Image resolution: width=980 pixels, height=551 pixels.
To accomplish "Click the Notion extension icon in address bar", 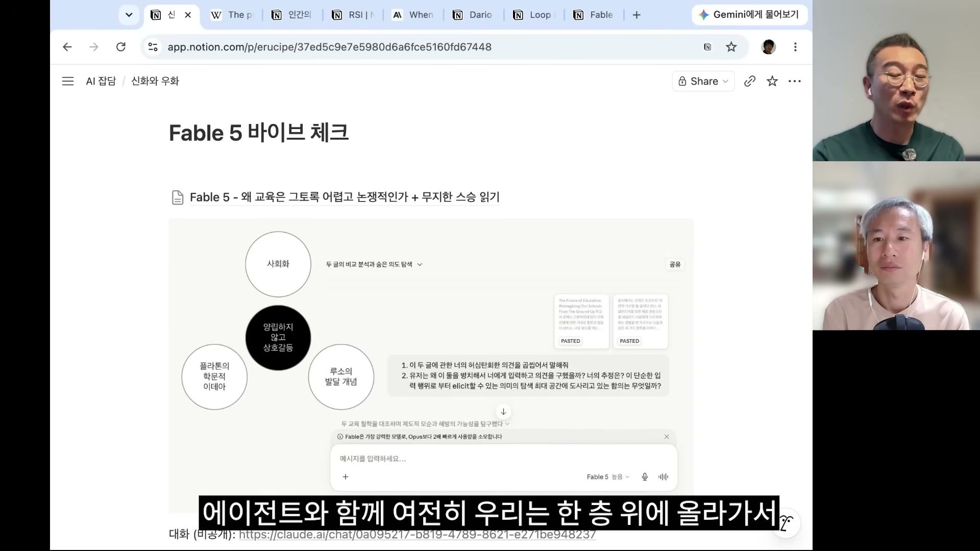I will [707, 47].
